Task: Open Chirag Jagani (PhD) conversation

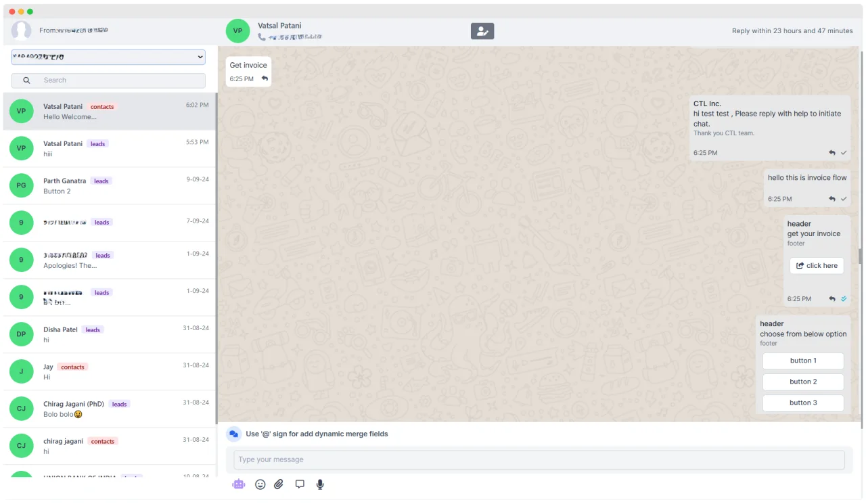Action: click(109, 409)
